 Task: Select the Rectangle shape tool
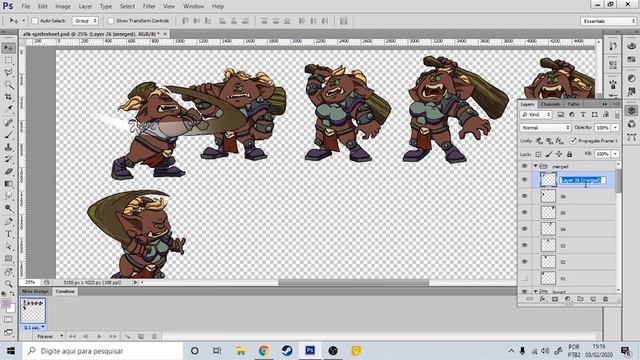coord(8,259)
